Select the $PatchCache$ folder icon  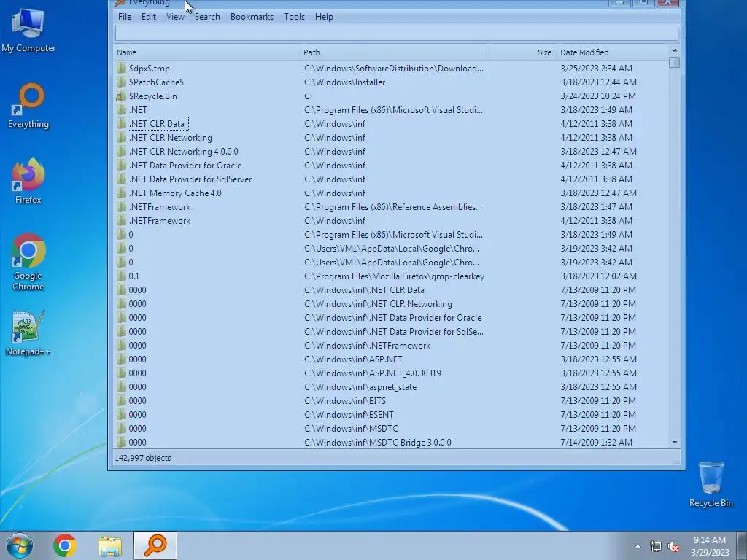pyautogui.click(x=121, y=82)
